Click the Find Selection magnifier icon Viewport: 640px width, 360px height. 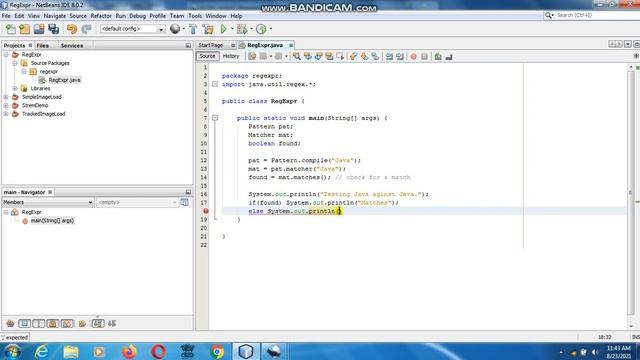[297, 56]
